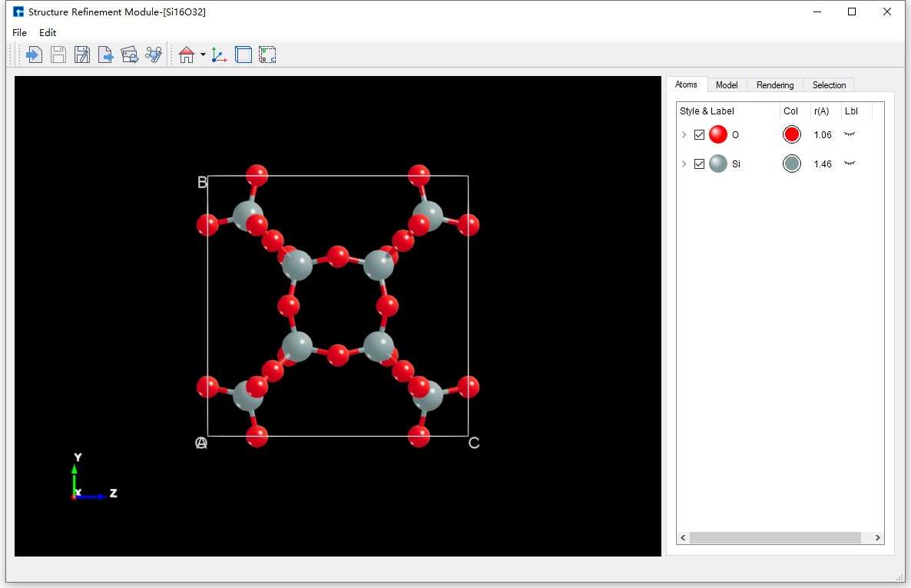Toggle the label eye icon for O
This screenshot has width=911, height=588.
[x=851, y=134]
